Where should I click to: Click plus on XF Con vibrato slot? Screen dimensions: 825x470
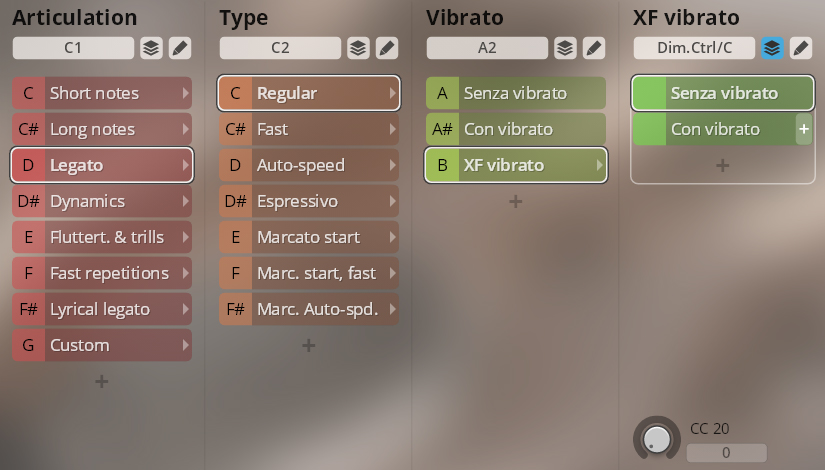point(803,129)
